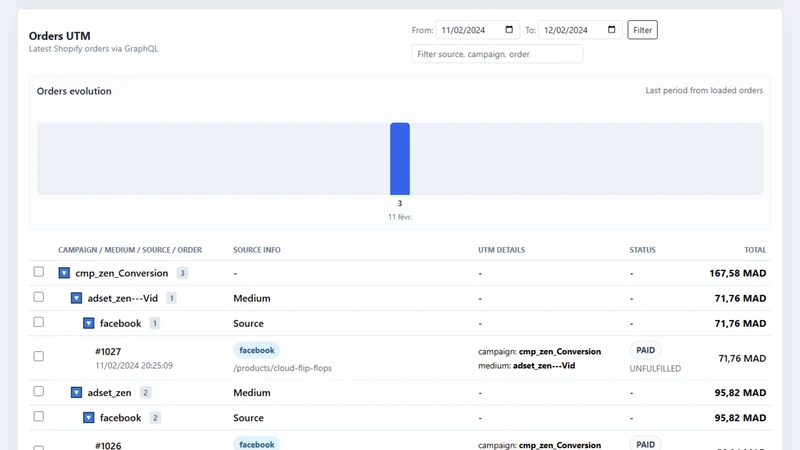
Task: Click the Last period from loaded orders text
Action: (x=704, y=90)
